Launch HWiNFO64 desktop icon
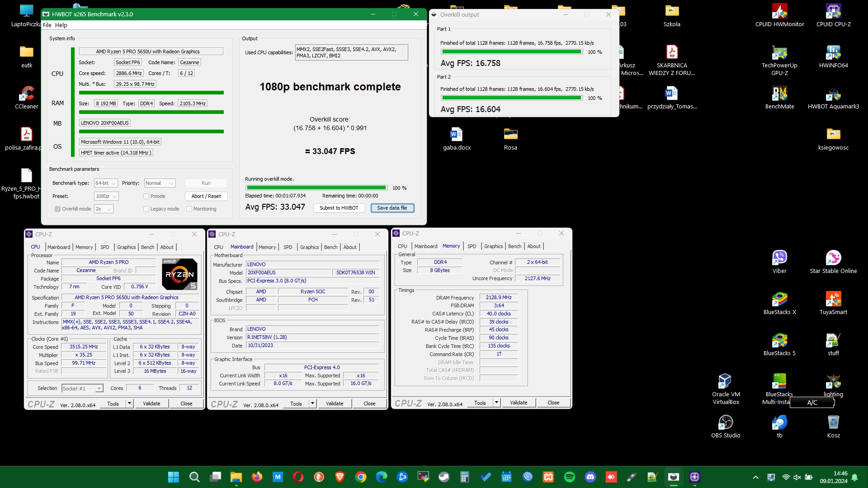Image resolution: width=868 pixels, height=488 pixels. pyautogui.click(x=833, y=56)
